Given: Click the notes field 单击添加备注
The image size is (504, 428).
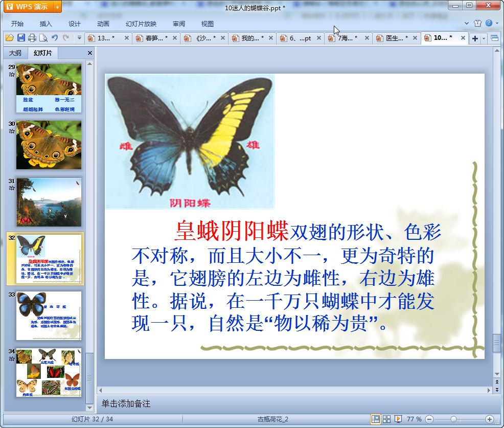Looking at the screenshot, I should (x=126, y=403).
